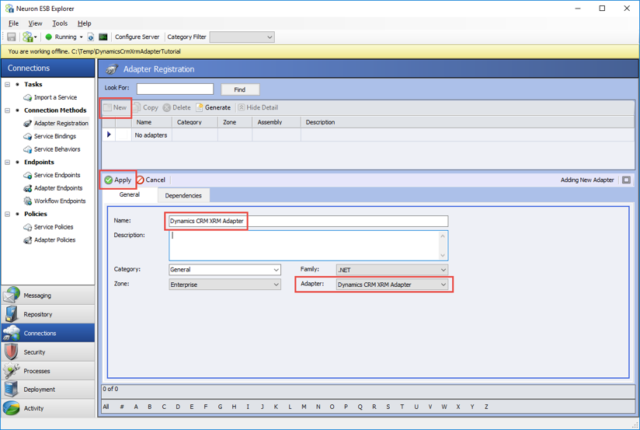Image resolution: width=640 pixels, height=430 pixels.
Task: Click the Adapter Registration tree icon
Action: click(x=28, y=123)
